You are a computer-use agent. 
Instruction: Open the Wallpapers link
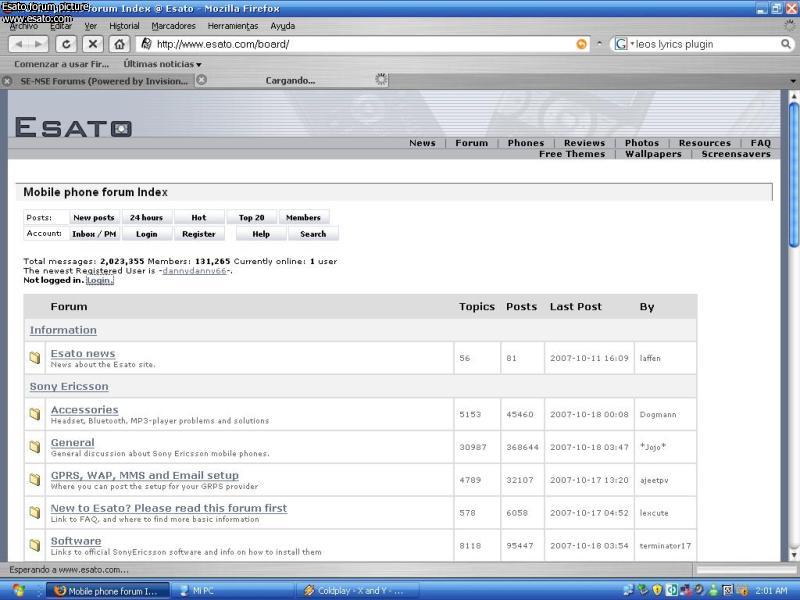point(653,154)
